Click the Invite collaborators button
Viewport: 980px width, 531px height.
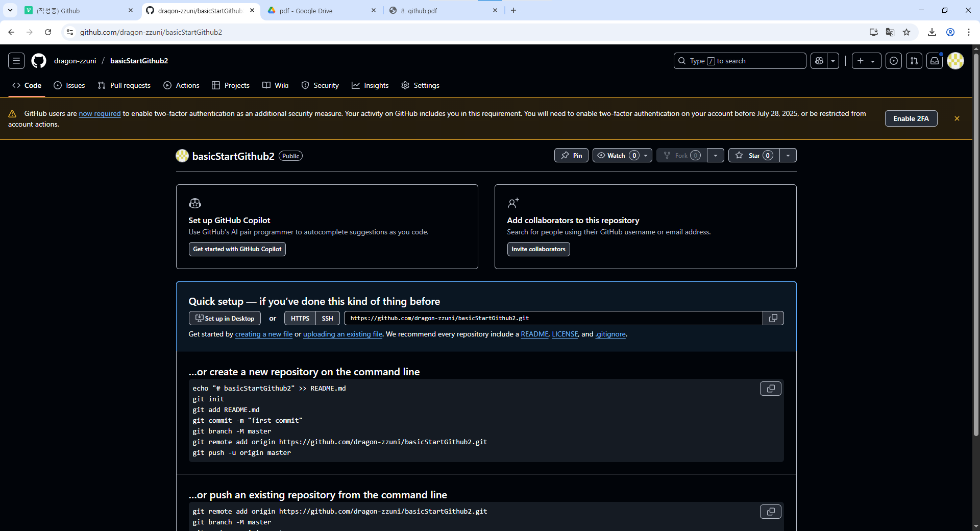coord(538,249)
